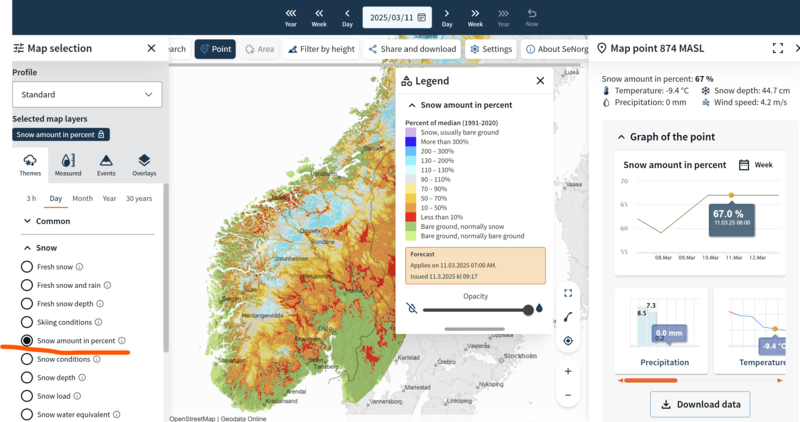
Task: Center map on my location icon
Action: (x=568, y=341)
